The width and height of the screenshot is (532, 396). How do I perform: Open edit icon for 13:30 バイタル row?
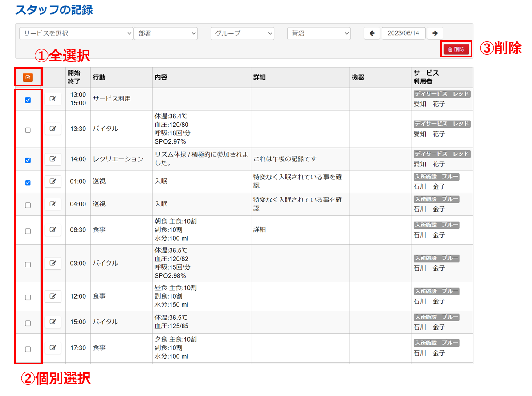pyautogui.click(x=53, y=129)
